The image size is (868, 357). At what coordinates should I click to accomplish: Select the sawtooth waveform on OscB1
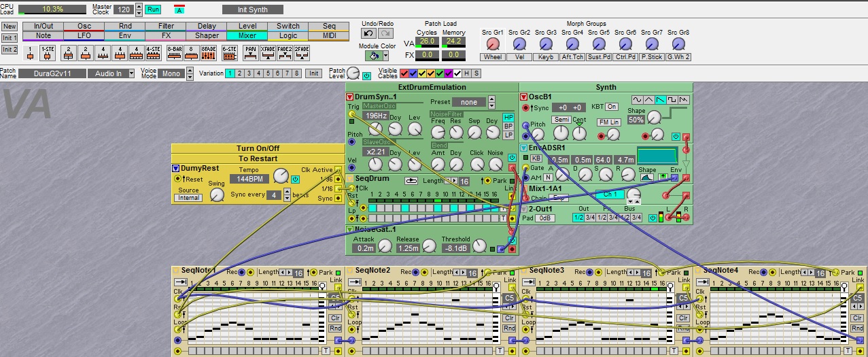660,100
